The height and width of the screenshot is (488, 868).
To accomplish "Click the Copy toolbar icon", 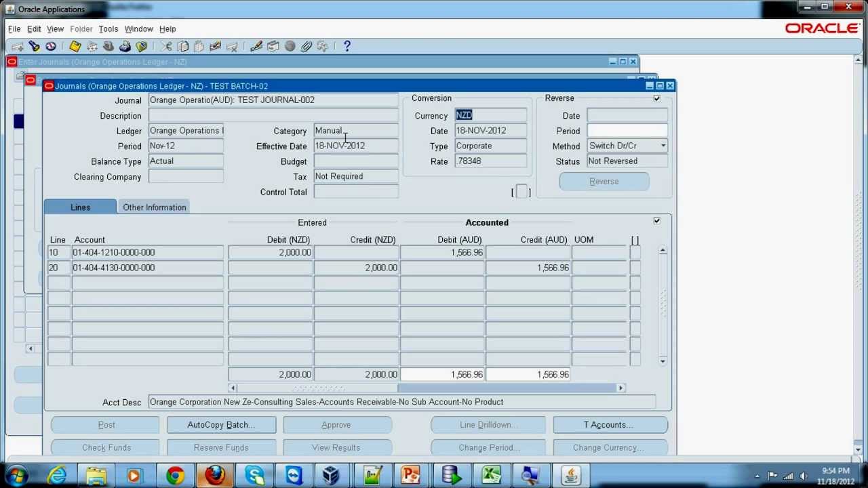I will [182, 46].
